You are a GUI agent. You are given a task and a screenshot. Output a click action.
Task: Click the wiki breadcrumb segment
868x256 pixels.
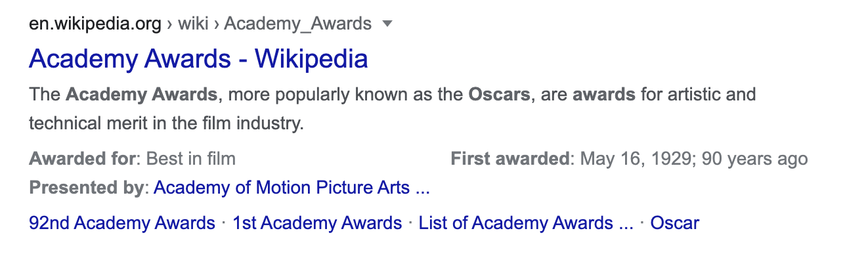(192, 24)
